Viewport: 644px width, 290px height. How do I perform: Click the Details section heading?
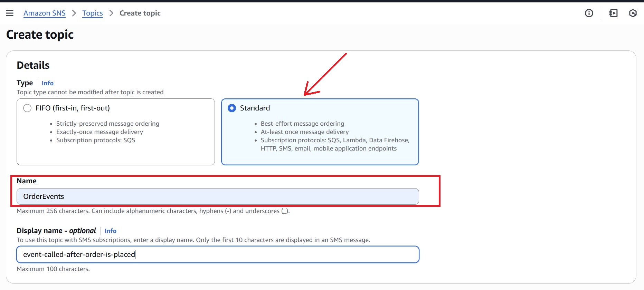coord(33,65)
